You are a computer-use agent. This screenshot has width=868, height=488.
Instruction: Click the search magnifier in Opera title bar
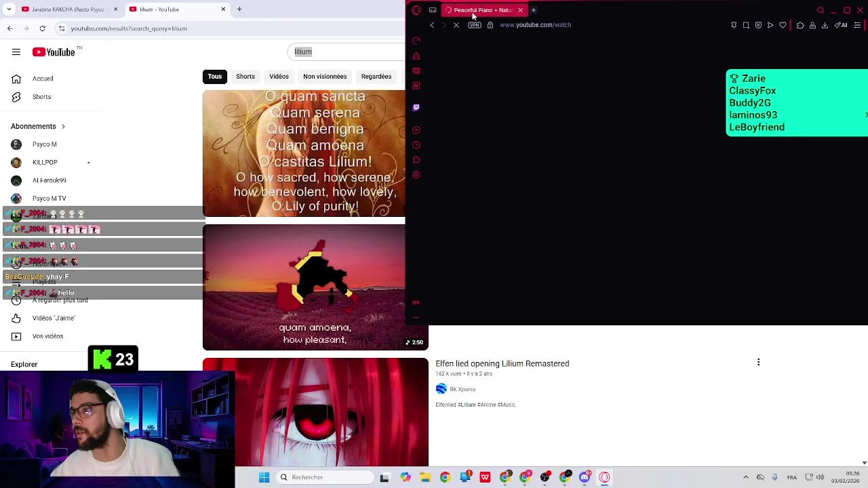(821, 10)
